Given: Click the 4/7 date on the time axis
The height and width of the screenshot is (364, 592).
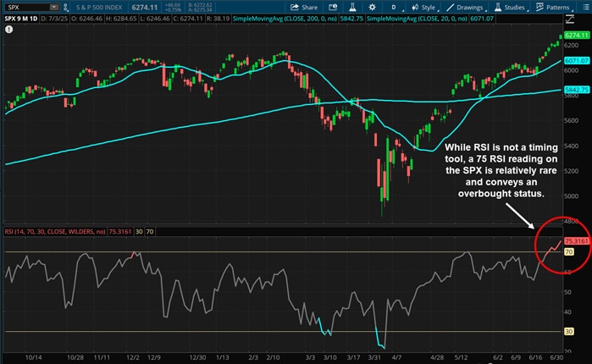Looking at the screenshot, I should coord(396,357).
